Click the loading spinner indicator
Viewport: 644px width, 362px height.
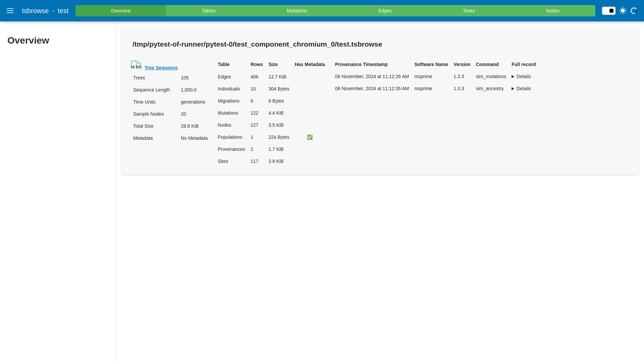coord(634,11)
